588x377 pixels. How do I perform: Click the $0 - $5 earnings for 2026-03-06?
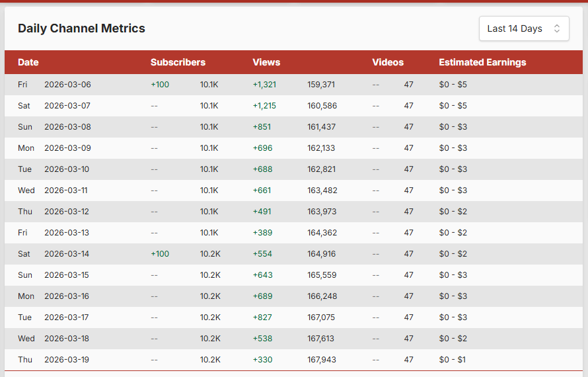click(453, 85)
